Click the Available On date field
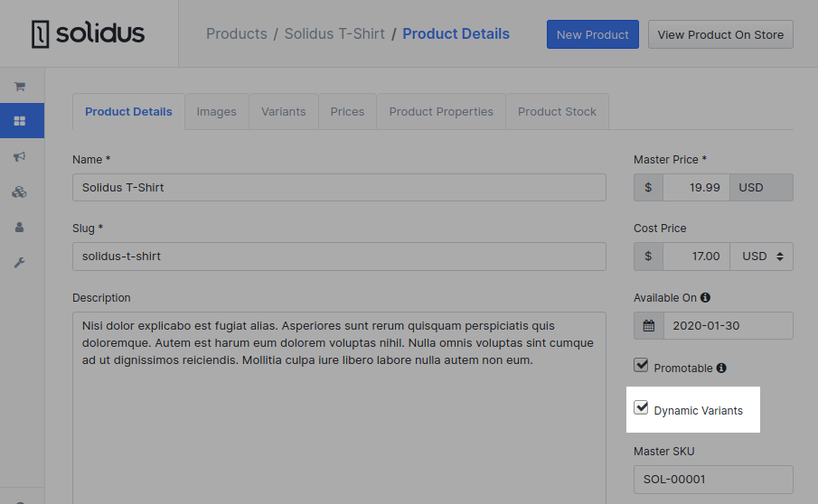 pos(729,326)
